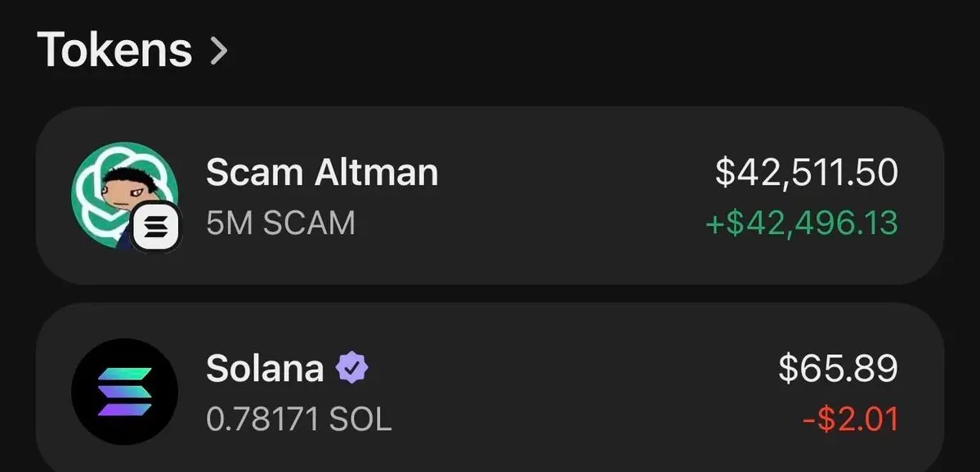Tap the Solana logo icon
980x472 pixels.
coord(124,391)
